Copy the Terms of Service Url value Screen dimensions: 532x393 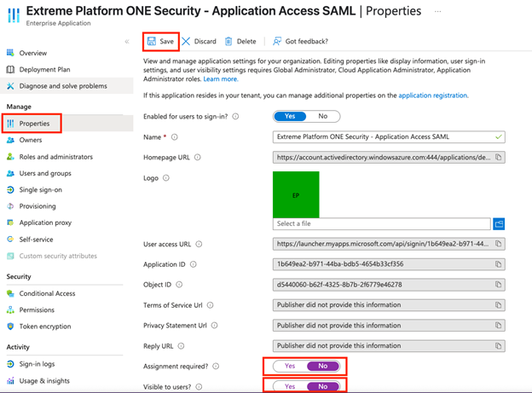tap(498, 305)
